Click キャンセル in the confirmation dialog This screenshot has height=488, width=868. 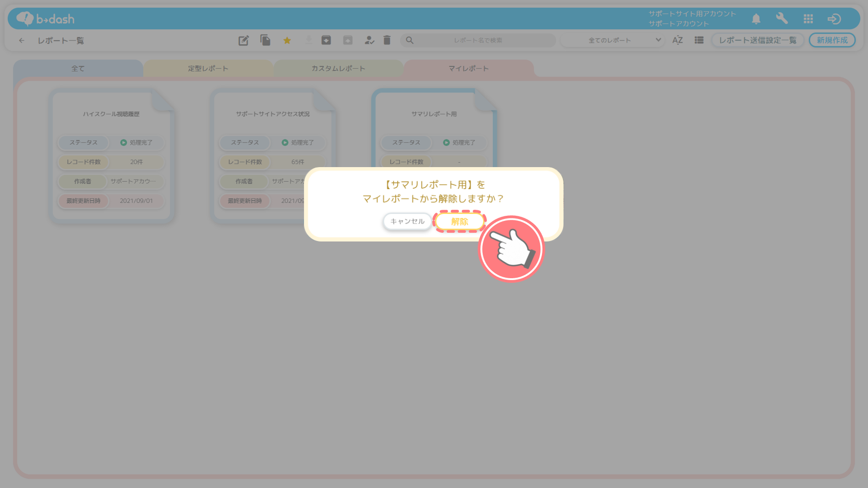click(x=407, y=221)
